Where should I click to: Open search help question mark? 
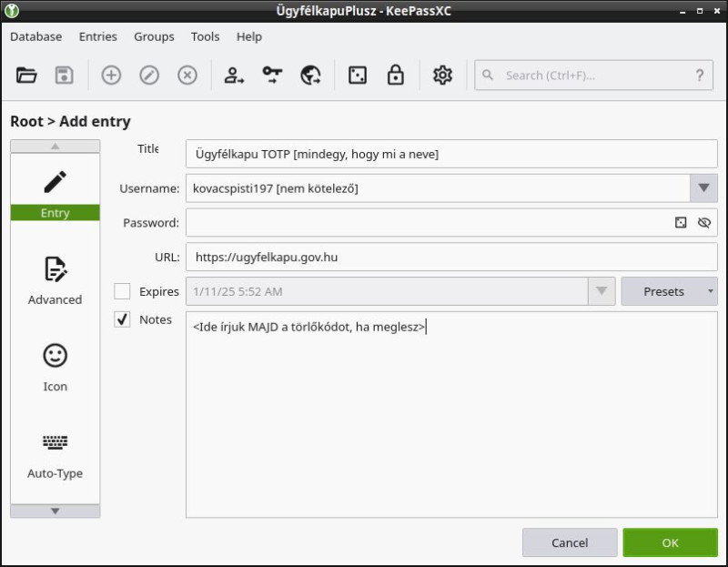coord(700,76)
